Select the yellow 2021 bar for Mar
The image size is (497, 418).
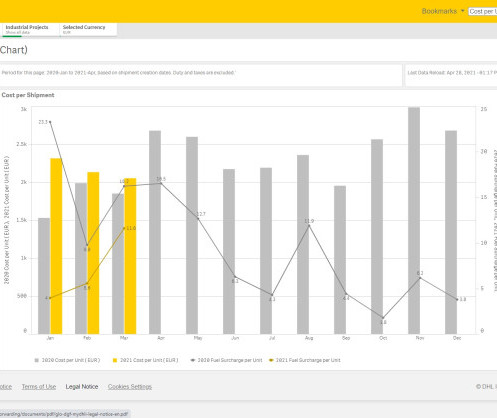130,256
